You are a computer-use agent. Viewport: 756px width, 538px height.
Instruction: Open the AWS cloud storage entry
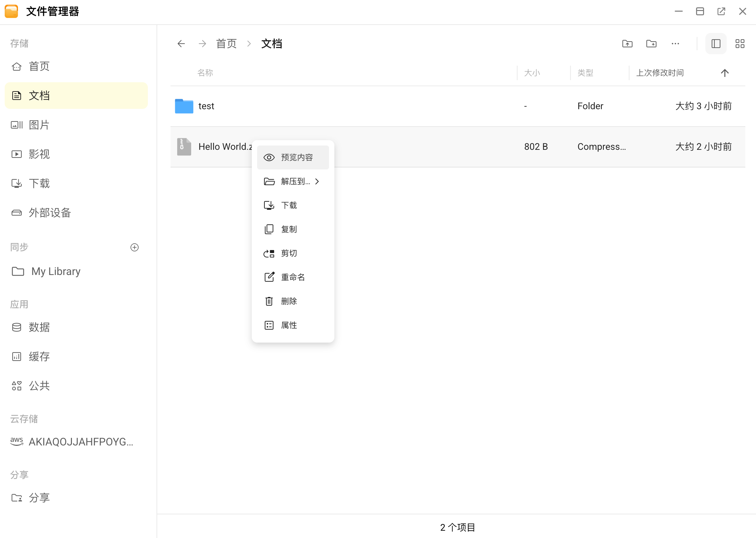(76, 442)
